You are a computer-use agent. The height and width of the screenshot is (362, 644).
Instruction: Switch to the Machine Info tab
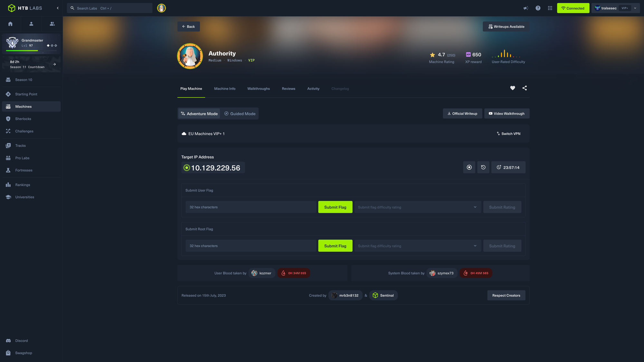(225, 89)
